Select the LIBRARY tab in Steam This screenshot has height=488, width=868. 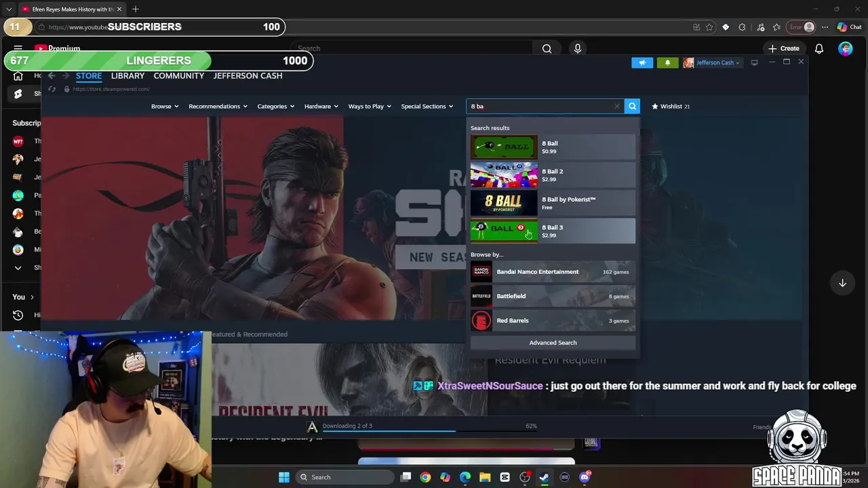pos(127,76)
